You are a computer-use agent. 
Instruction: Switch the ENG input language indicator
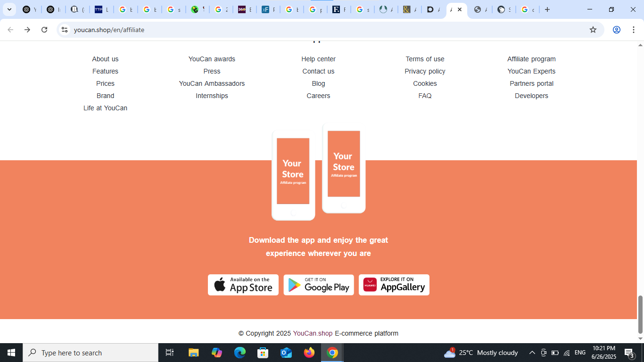[580, 353]
